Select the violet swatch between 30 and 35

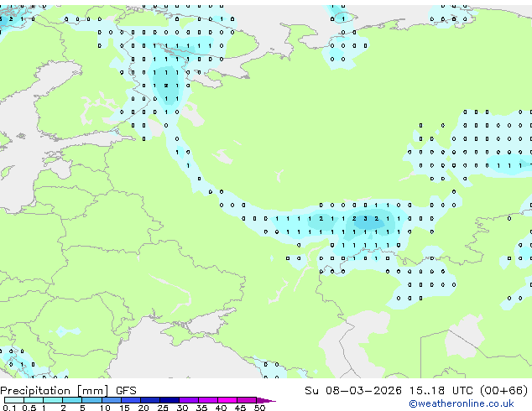pos(188,400)
